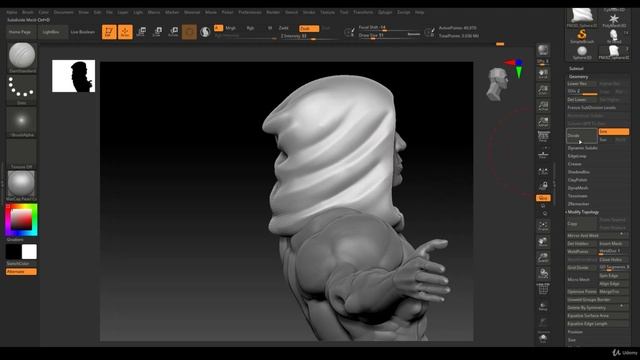
Task: Click the Move view icon
Action: point(543,242)
